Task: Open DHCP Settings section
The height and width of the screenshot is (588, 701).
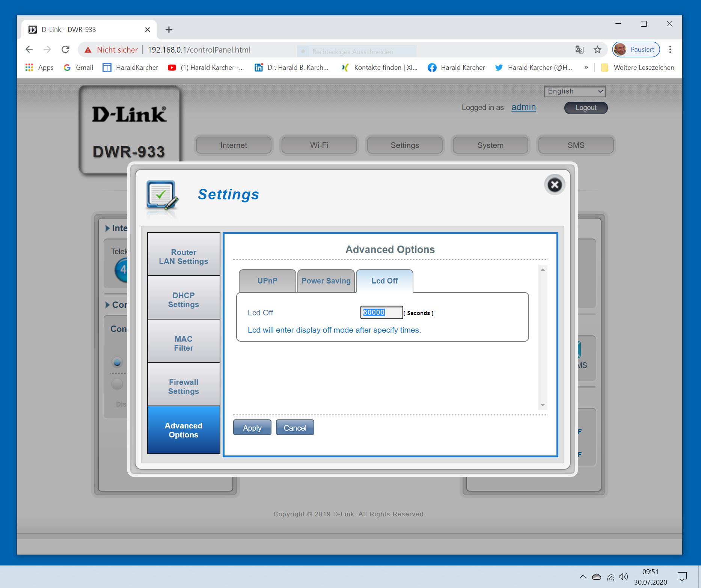Action: (x=184, y=298)
